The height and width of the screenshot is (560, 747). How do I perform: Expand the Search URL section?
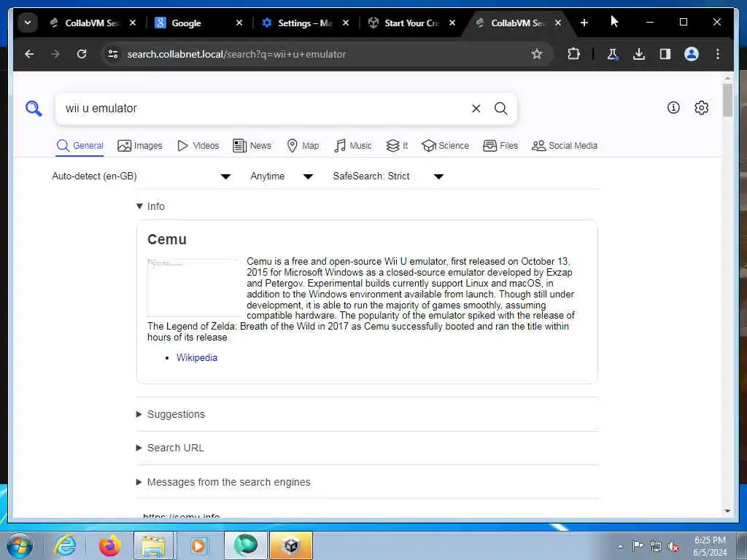point(170,448)
